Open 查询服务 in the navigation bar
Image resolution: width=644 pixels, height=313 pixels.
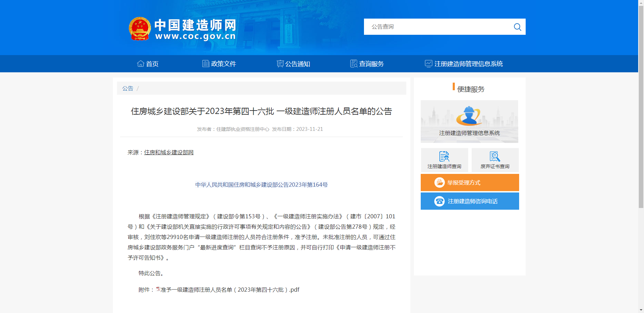tap(367, 64)
